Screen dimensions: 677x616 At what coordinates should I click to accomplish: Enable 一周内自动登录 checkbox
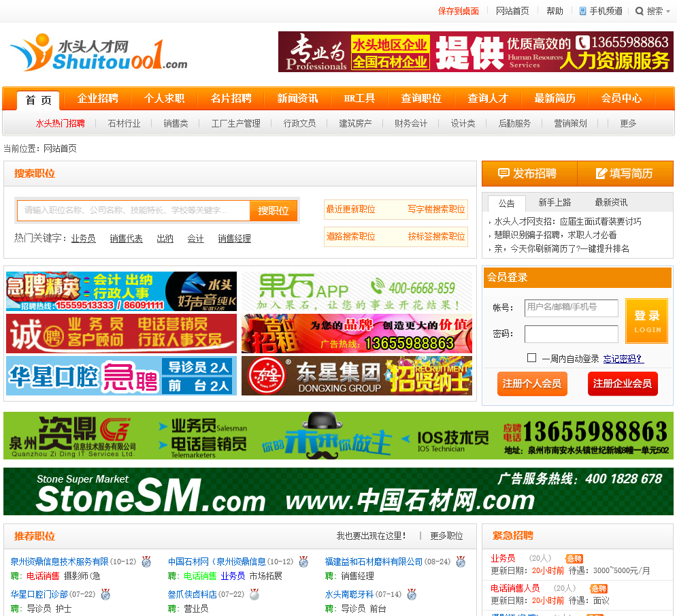point(532,358)
